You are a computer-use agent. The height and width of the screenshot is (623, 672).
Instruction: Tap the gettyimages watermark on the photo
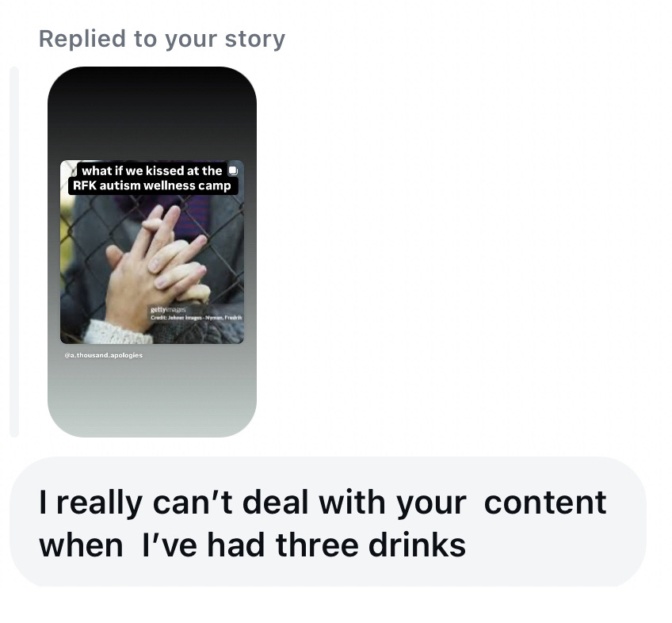pyautogui.click(x=168, y=309)
